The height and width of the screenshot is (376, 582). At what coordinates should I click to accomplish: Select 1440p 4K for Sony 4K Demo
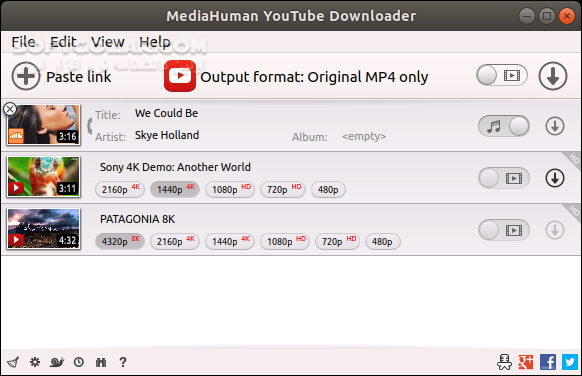tap(175, 190)
